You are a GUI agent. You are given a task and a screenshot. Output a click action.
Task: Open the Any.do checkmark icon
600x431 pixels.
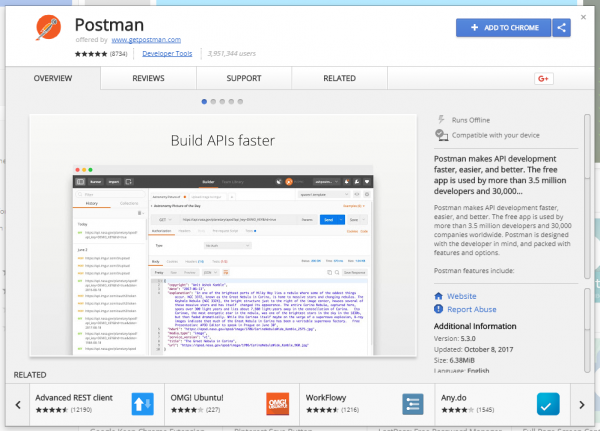(x=546, y=403)
